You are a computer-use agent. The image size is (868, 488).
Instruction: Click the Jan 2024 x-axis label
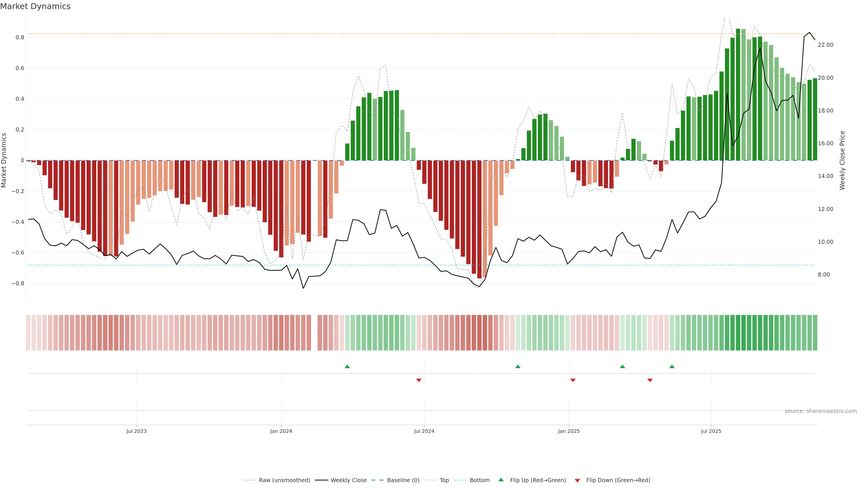[281, 431]
